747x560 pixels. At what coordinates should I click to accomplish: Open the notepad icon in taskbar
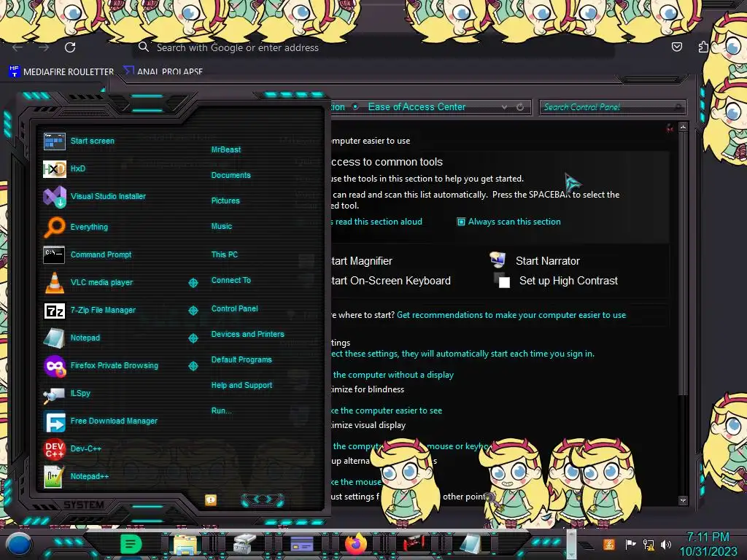click(471, 544)
